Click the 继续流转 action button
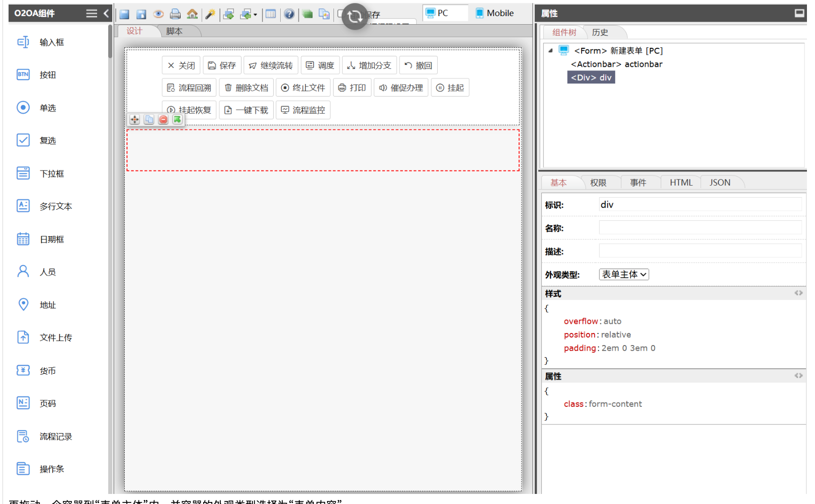This screenshot has height=504, width=815. [271, 66]
